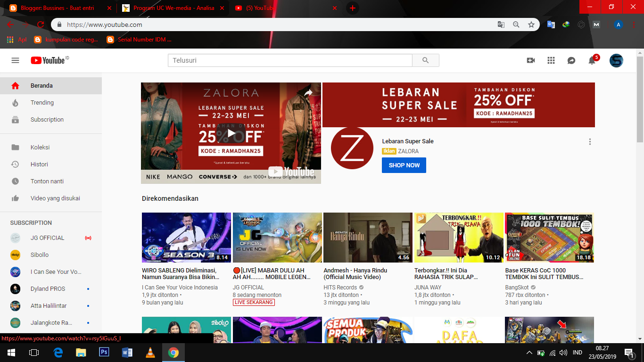Image resolution: width=644 pixels, height=362 pixels.
Task: Click the zoom magnifier icon in address bar
Action: coord(516,25)
